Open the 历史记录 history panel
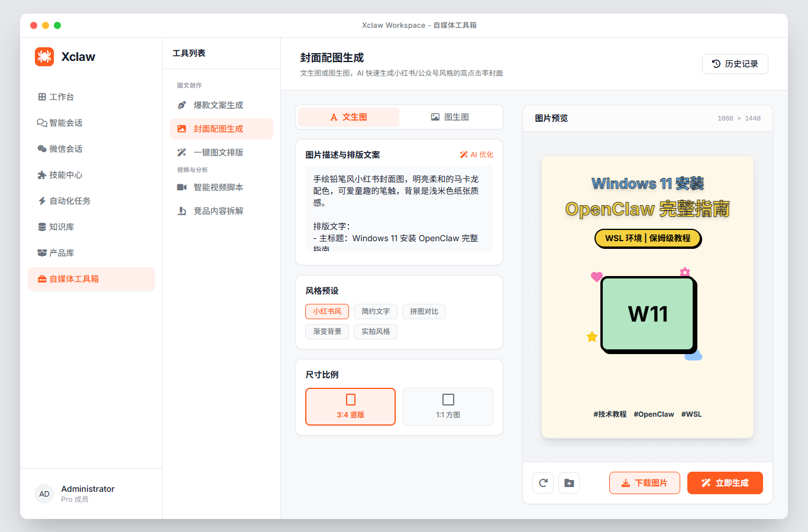808x532 pixels. 735,64
